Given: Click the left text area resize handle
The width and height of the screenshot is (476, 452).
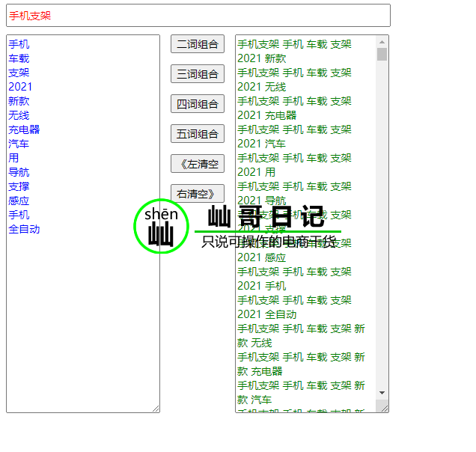Looking at the screenshot, I should point(156,408).
